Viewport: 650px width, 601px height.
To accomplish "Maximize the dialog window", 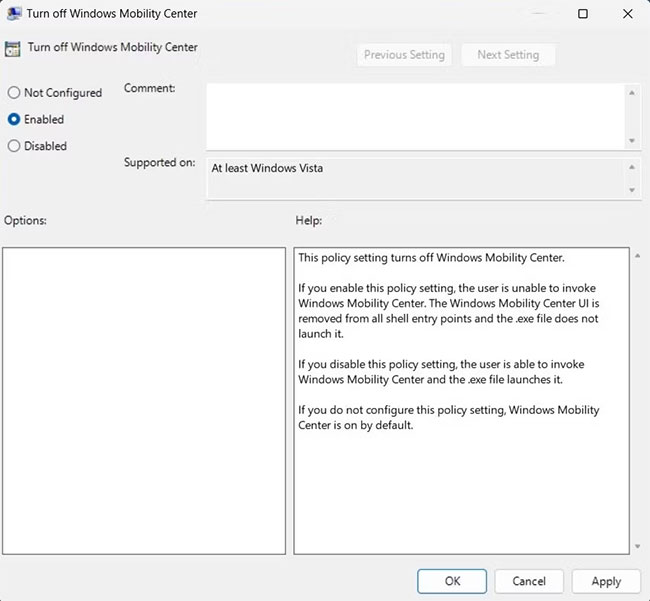I will [583, 14].
